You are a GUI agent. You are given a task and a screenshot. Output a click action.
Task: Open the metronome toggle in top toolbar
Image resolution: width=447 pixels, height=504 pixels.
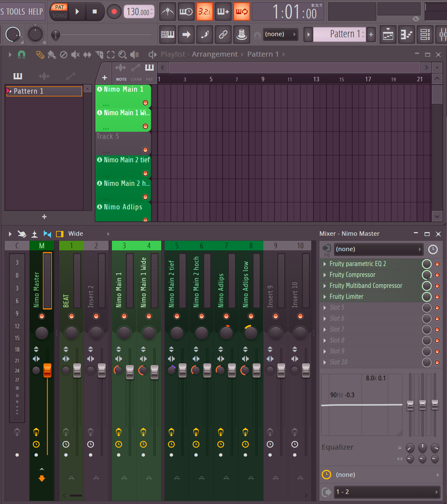click(168, 11)
